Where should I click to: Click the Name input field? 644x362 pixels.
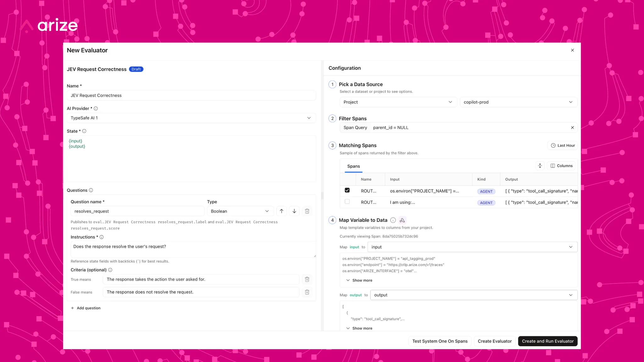(x=191, y=96)
